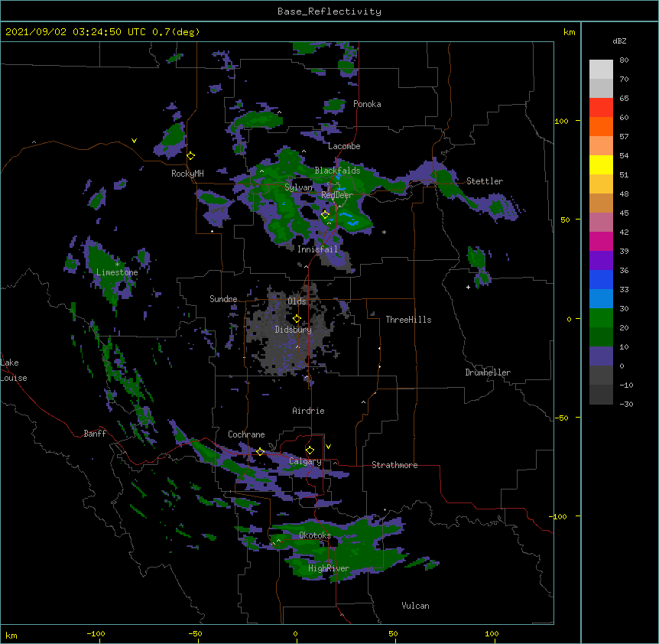Click the -50 tick on the right axis
This screenshot has height=644, width=659.
point(561,418)
